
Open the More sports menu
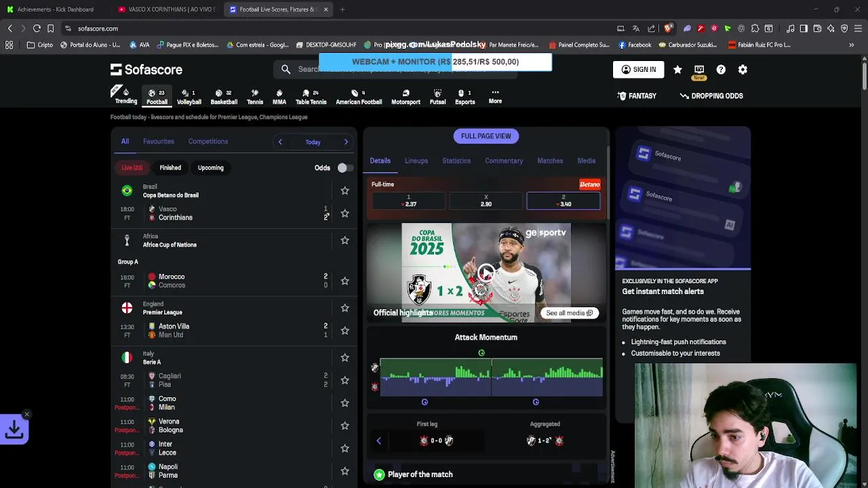coord(495,96)
